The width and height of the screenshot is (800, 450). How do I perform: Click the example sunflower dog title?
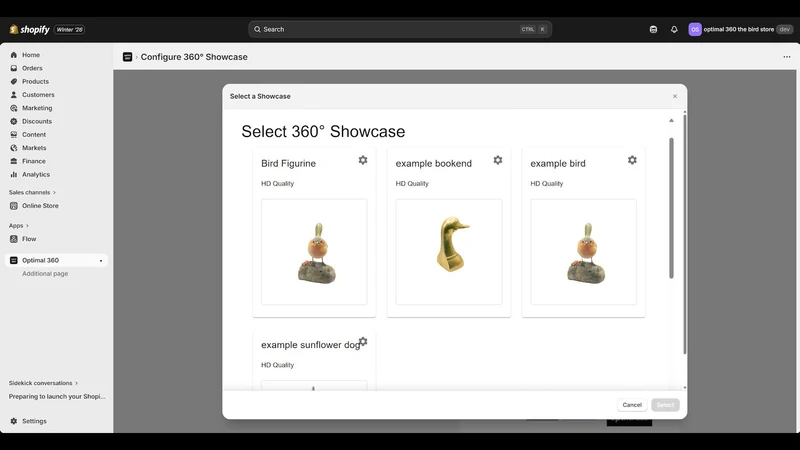310,345
